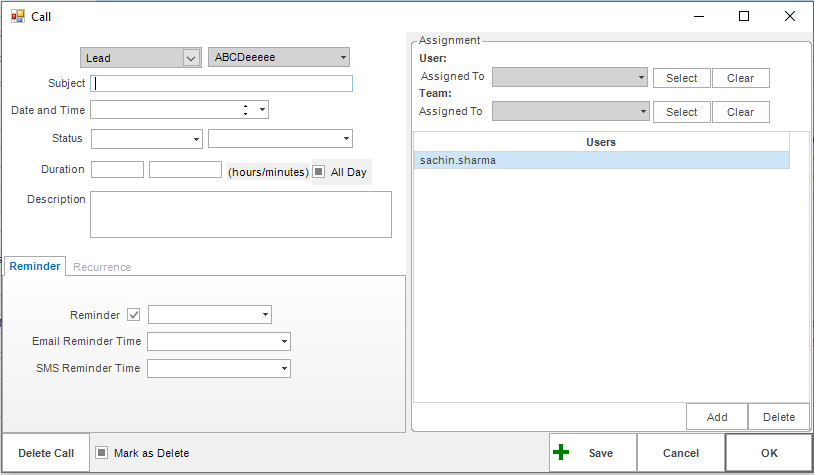Image resolution: width=814 pixels, height=475 pixels.
Task: Expand the first Status dropdown
Action: pyautogui.click(x=196, y=139)
